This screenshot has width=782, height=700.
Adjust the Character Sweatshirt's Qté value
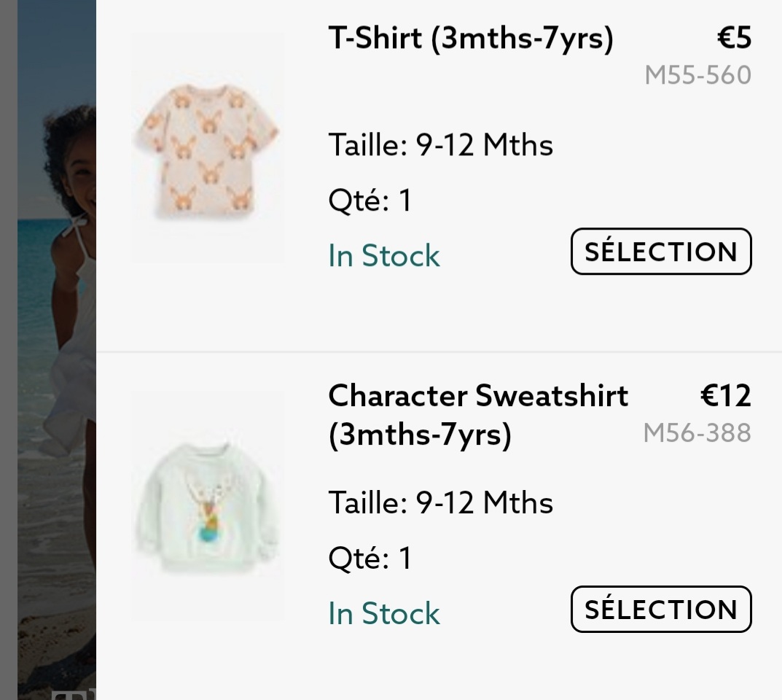pos(370,559)
